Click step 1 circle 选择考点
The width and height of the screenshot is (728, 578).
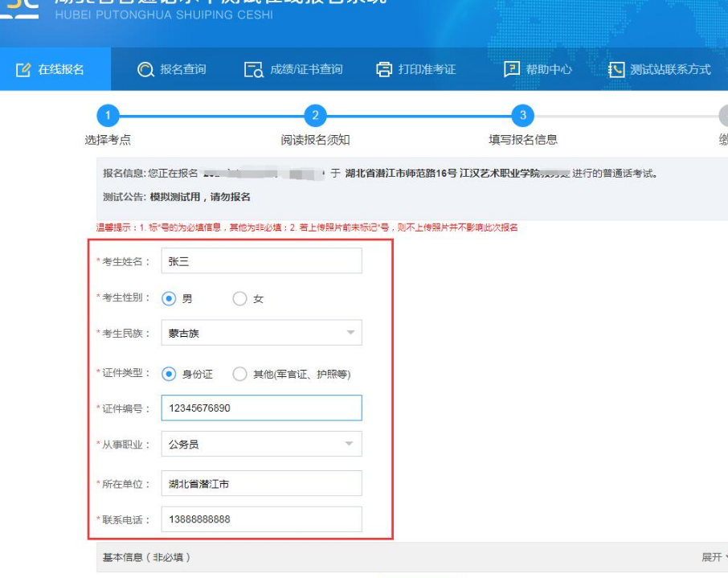coord(111,116)
